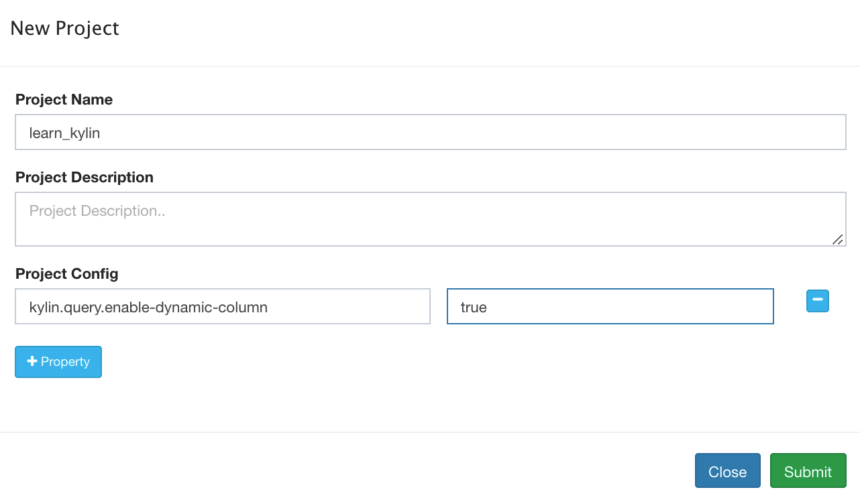Close the New Project dialog

727,471
